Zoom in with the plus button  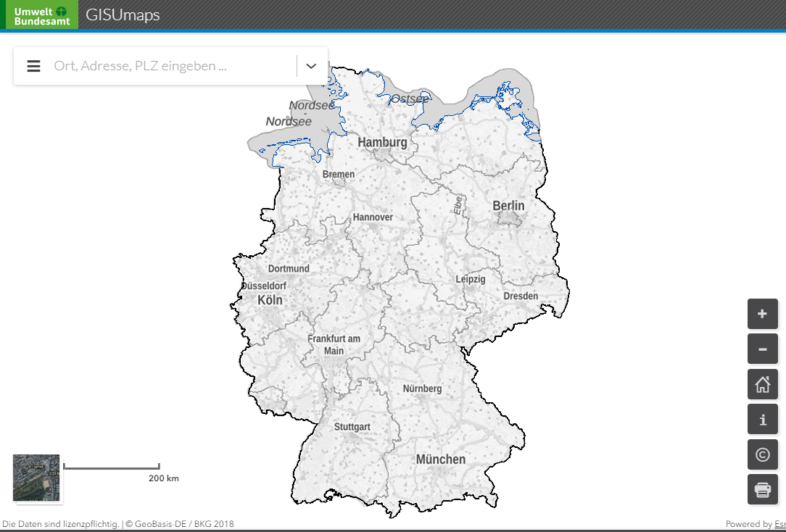point(762,314)
